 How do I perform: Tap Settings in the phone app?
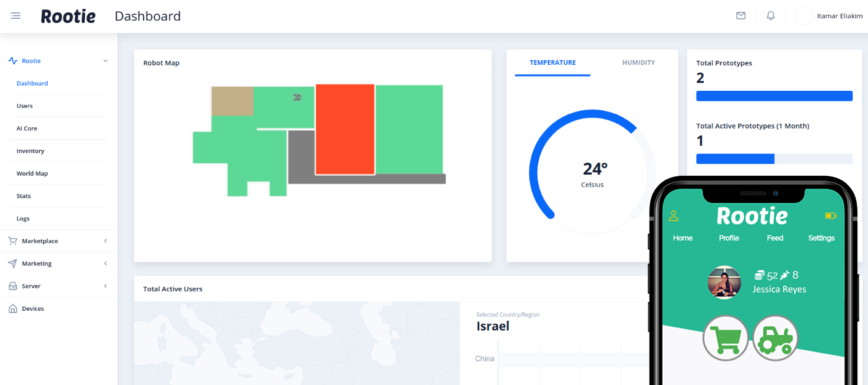(x=821, y=238)
